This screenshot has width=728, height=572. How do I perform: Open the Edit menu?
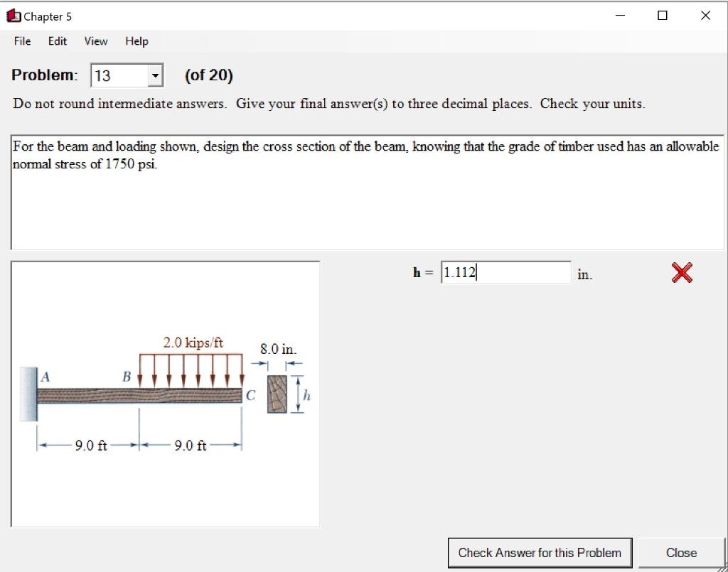pos(57,41)
